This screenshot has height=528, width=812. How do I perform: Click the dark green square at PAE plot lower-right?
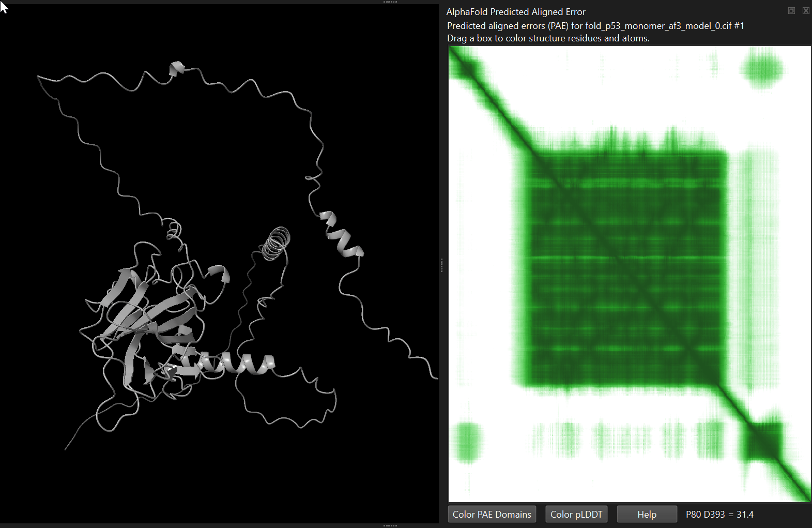(762, 441)
